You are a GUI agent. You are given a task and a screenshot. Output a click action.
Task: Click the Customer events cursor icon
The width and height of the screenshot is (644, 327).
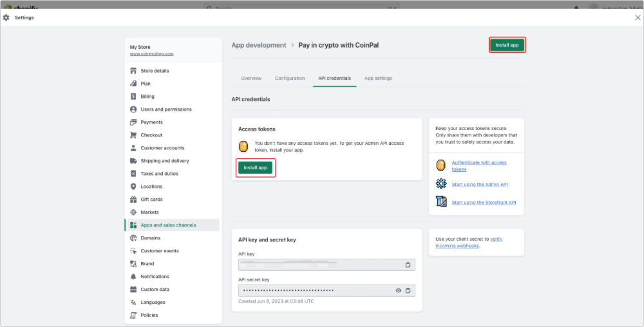point(133,250)
